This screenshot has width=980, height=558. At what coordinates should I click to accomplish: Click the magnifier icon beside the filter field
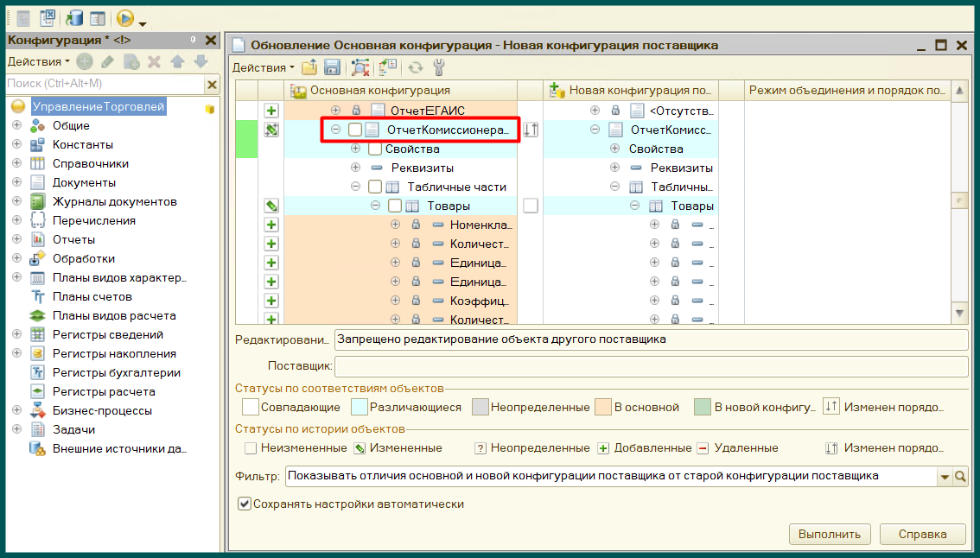(960, 477)
